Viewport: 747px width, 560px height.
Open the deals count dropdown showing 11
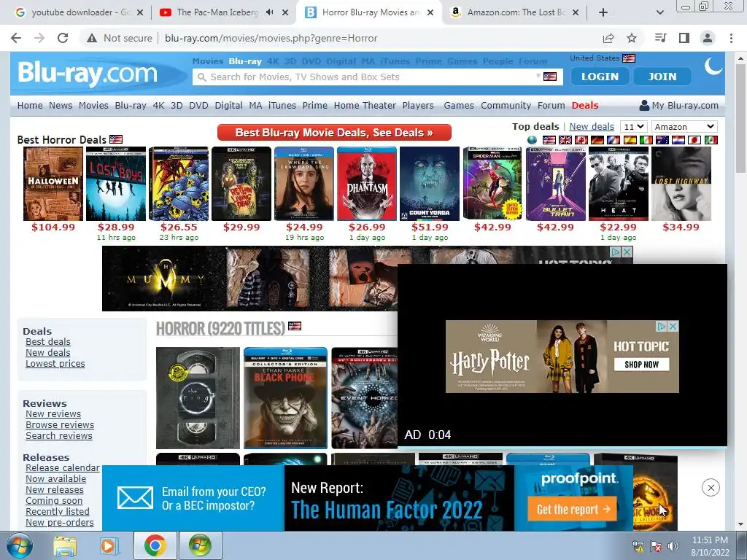coord(634,127)
